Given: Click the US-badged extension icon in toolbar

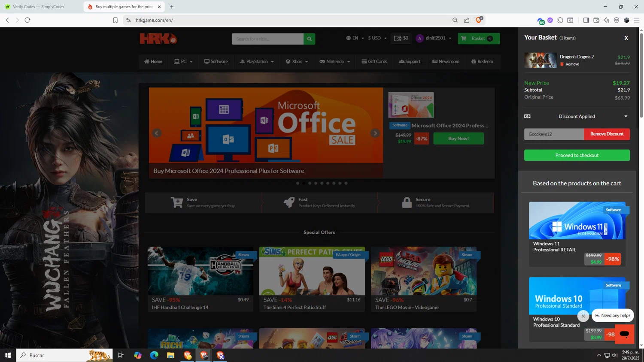Looking at the screenshot, I should [x=541, y=21].
